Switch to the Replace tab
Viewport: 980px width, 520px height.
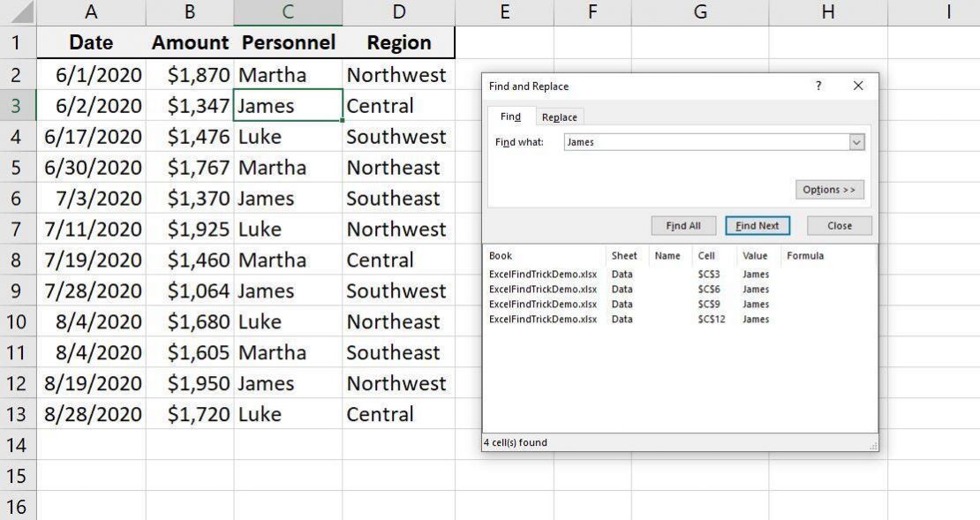pyautogui.click(x=559, y=116)
